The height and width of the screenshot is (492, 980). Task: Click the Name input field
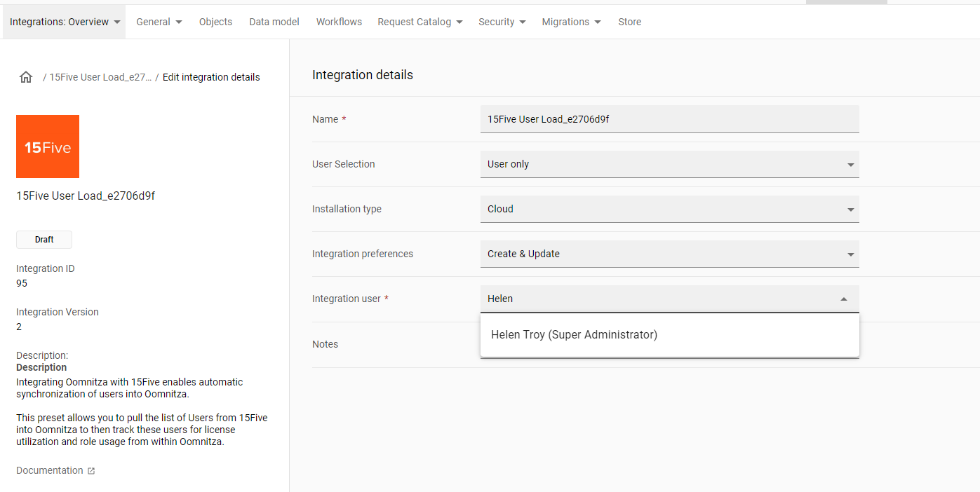[669, 119]
